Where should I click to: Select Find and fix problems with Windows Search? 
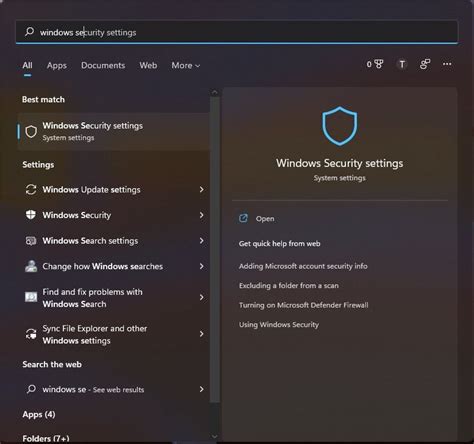coord(115,297)
